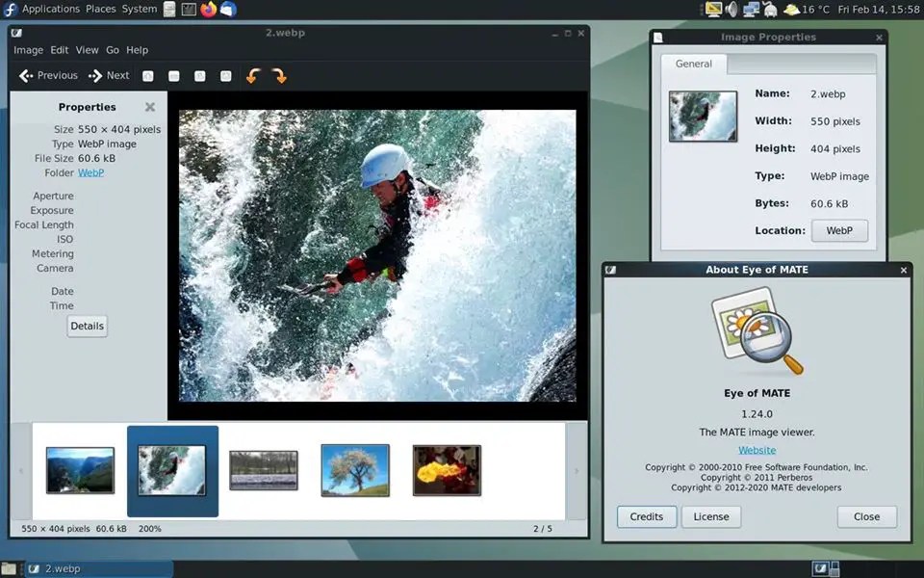Hide the Properties sidebar

(x=149, y=107)
